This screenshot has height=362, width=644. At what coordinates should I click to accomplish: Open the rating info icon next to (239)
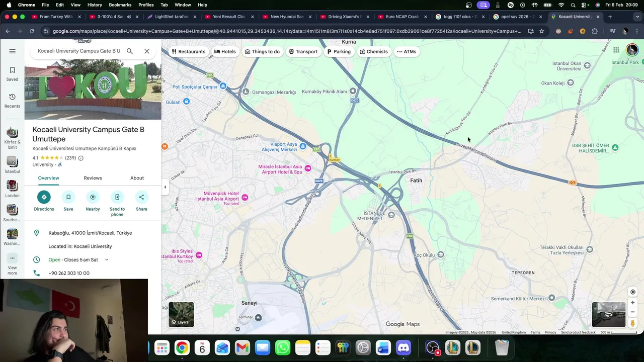[80, 158]
